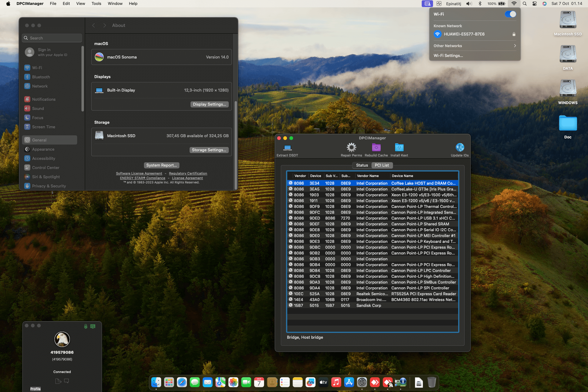Open the WINDOWS drive on desktop
The height and width of the screenshot is (392, 588).
point(568,89)
